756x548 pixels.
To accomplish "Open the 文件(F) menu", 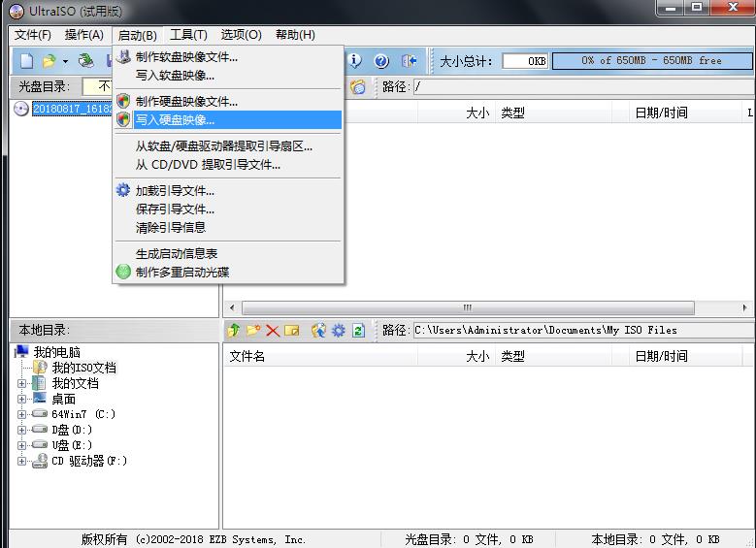I will point(32,35).
